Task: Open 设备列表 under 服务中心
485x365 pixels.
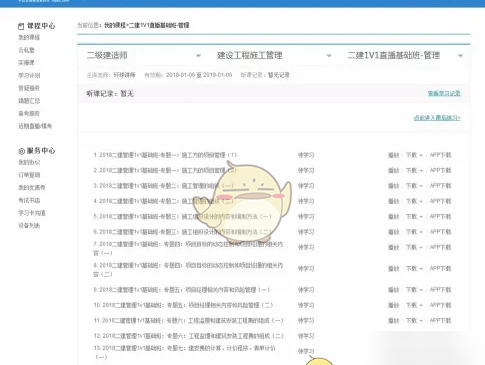Action: (x=29, y=226)
